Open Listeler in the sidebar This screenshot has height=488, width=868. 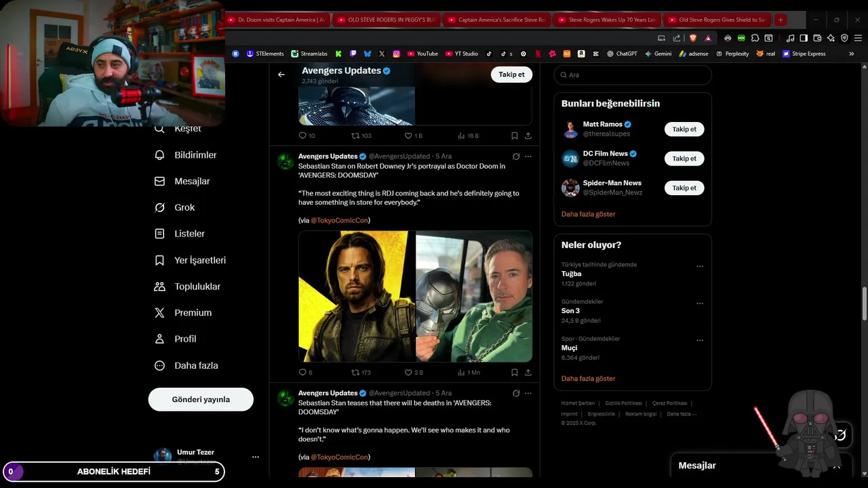tap(180, 234)
